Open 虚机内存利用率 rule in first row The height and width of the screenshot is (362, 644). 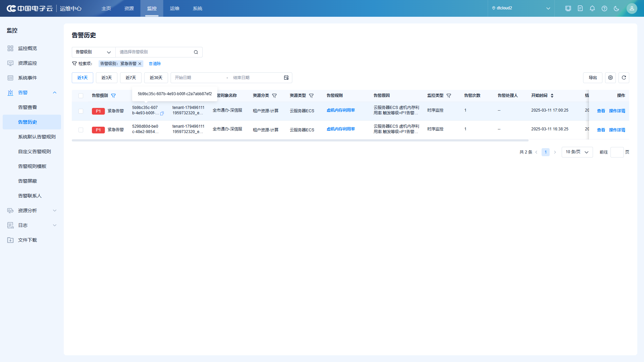341,110
